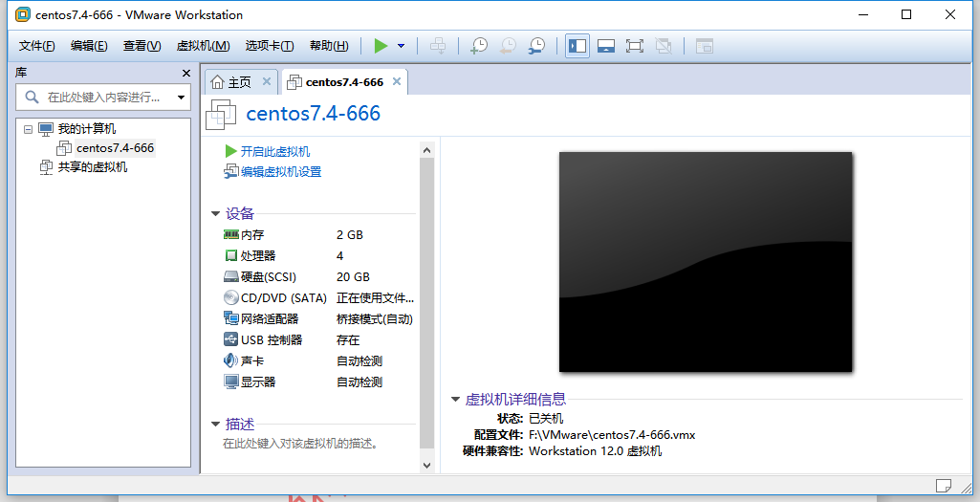980x502 pixels.
Task: Open the 文件(F) menu
Action: [x=37, y=46]
